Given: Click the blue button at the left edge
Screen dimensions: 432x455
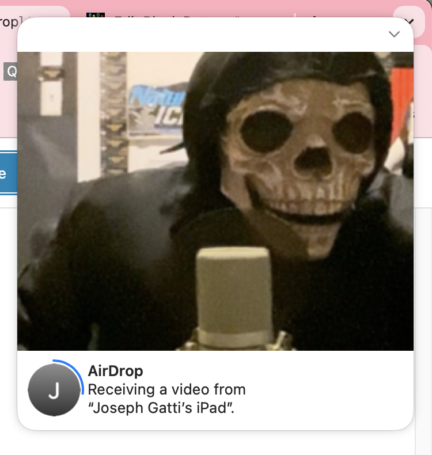Looking at the screenshot, I should point(8,173).
